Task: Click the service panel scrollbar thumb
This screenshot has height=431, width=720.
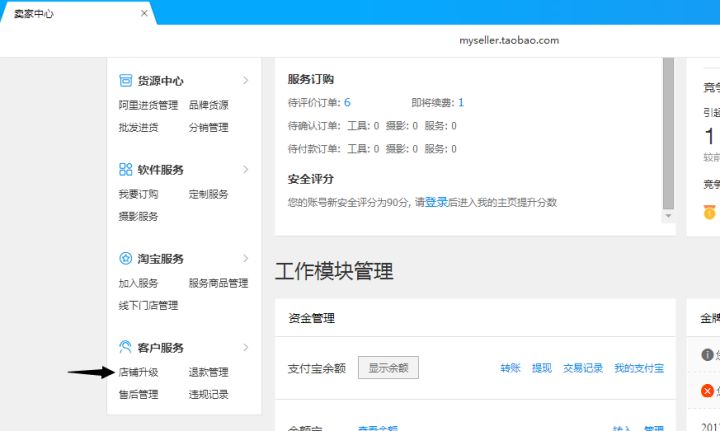Action: point(669,133)
